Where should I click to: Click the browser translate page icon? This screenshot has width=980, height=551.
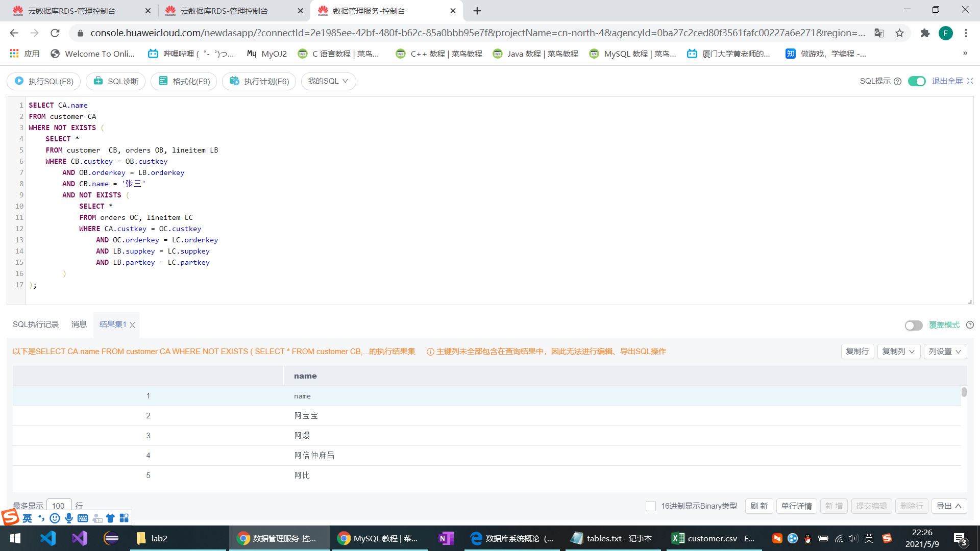pyautogui.click(x=879, y=33)
